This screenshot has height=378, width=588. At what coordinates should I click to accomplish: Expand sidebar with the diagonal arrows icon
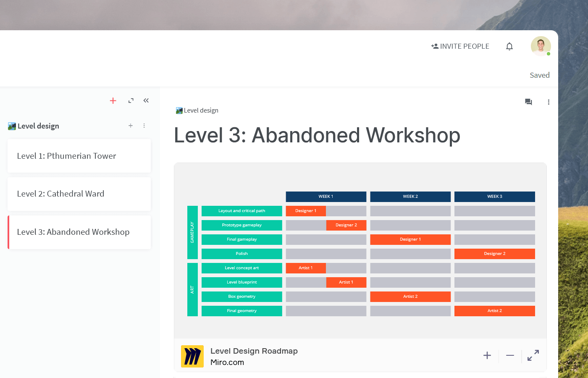click(131, 101)
